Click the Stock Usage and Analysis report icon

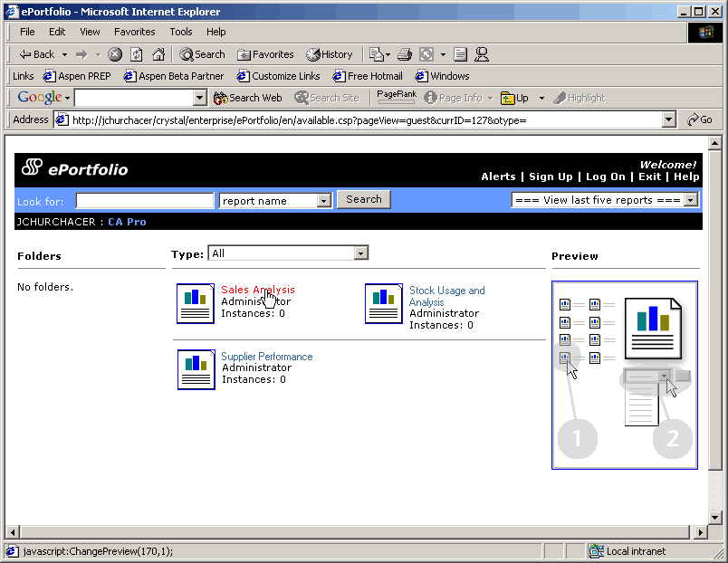point(384,303)
